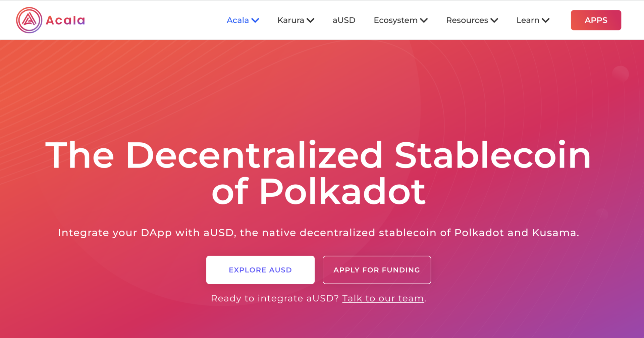Click the Acala menu chevron arrow
The height and width of the screenshot is (338, 644).
(255, 20)
